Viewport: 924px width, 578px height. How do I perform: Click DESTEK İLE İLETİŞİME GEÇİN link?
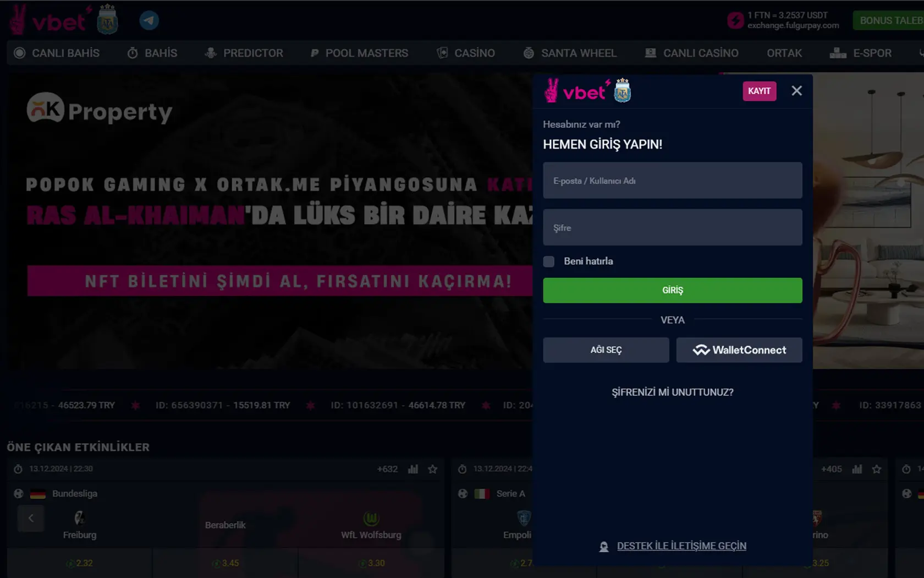click(x=681, y=546)
